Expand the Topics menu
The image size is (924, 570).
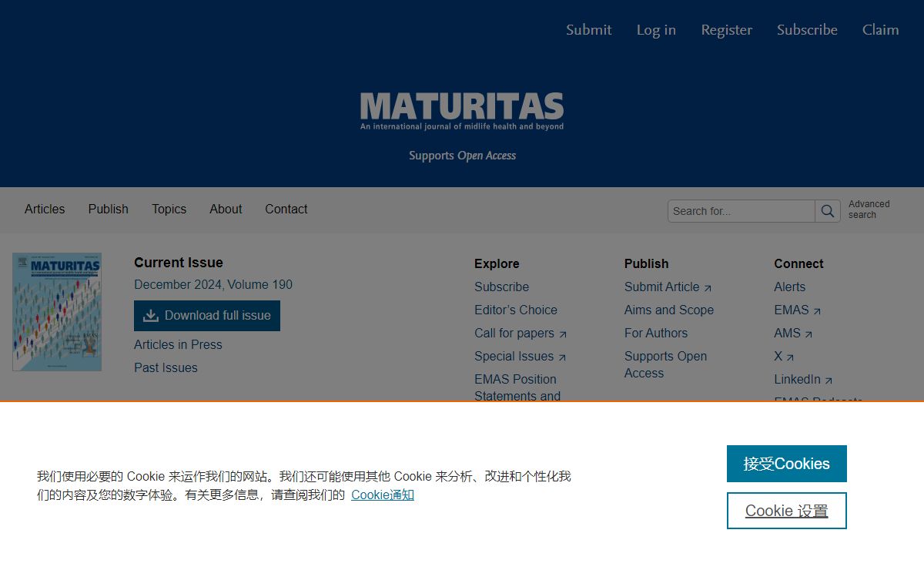(169, 209)
